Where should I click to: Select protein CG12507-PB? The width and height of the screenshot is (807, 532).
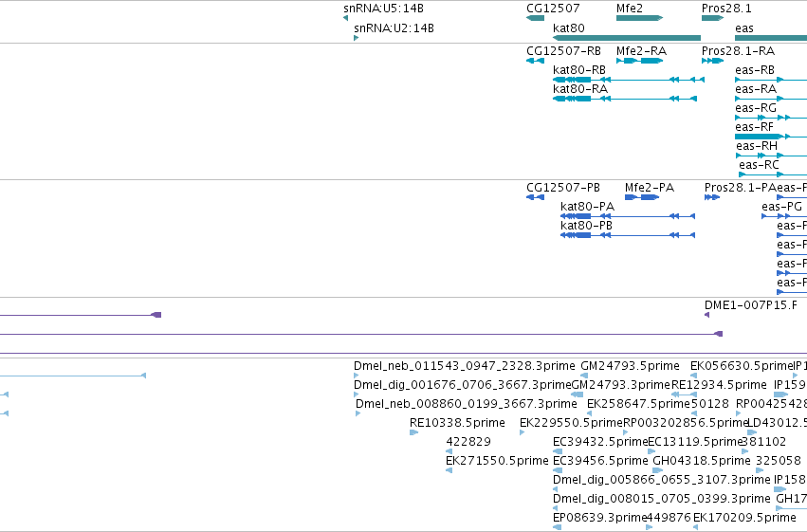535,197
